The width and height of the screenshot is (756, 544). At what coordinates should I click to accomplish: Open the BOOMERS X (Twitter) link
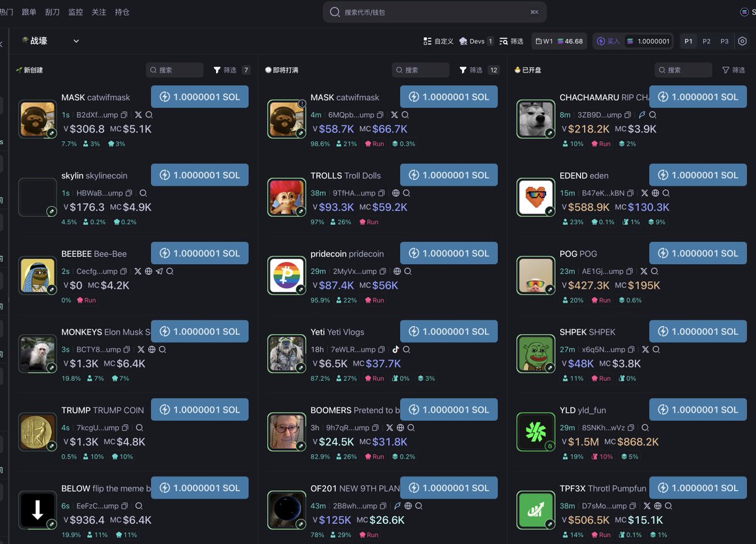coord(389,427)
